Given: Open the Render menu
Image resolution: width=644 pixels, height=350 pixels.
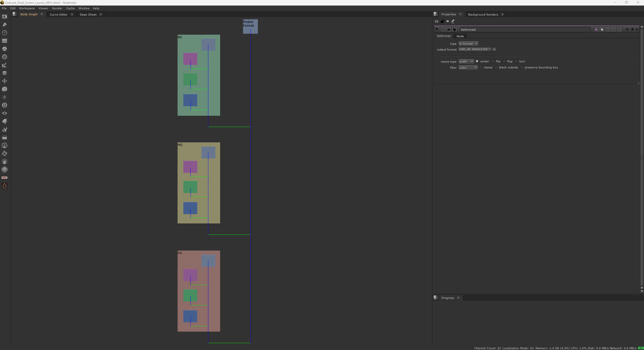Looking at the screenshot, I should pos(57,8).
